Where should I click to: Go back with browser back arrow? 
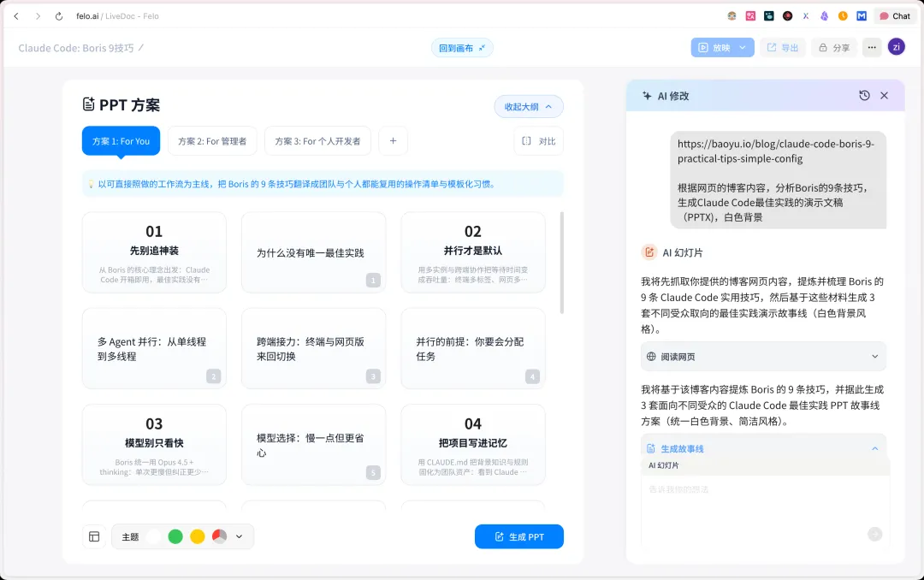pyautogui.click(x=16, y=16)
